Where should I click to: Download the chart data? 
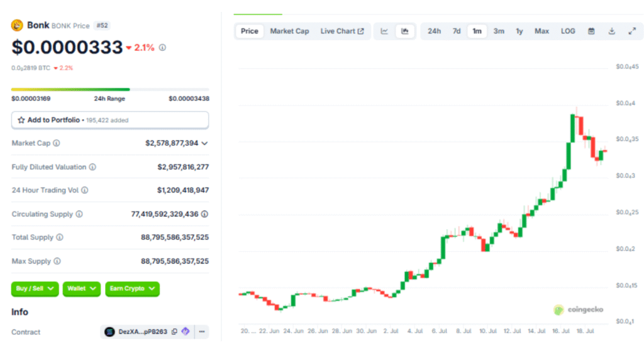click(611, 31)
